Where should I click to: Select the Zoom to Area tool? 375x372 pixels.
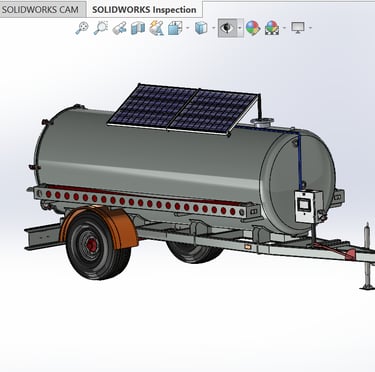(x=101, y=28)
